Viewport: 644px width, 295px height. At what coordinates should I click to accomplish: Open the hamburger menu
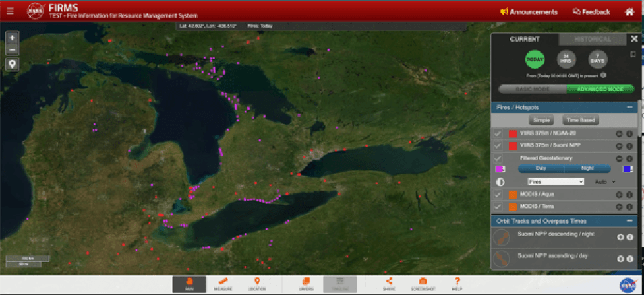tap(10, 11)
